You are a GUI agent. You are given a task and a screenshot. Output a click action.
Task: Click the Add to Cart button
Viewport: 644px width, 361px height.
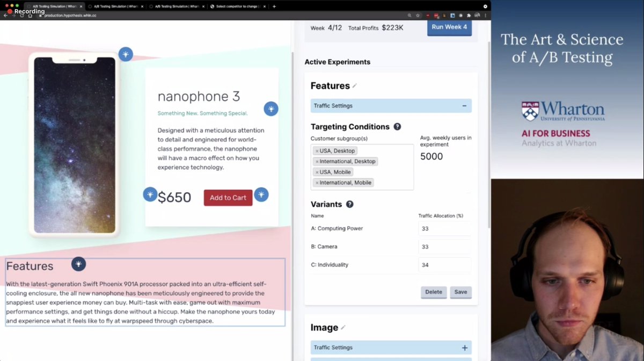[x=228, y=198]
